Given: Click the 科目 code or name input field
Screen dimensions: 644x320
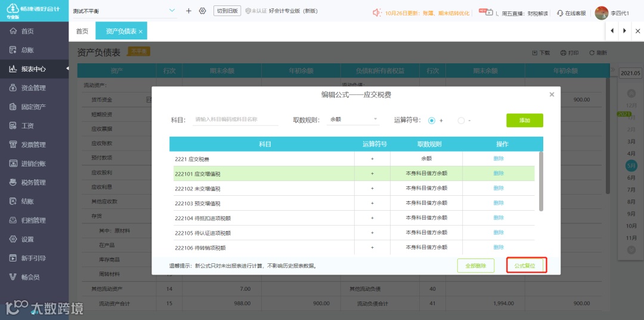Looking at the screenshot, I should [x=236, y=119].
